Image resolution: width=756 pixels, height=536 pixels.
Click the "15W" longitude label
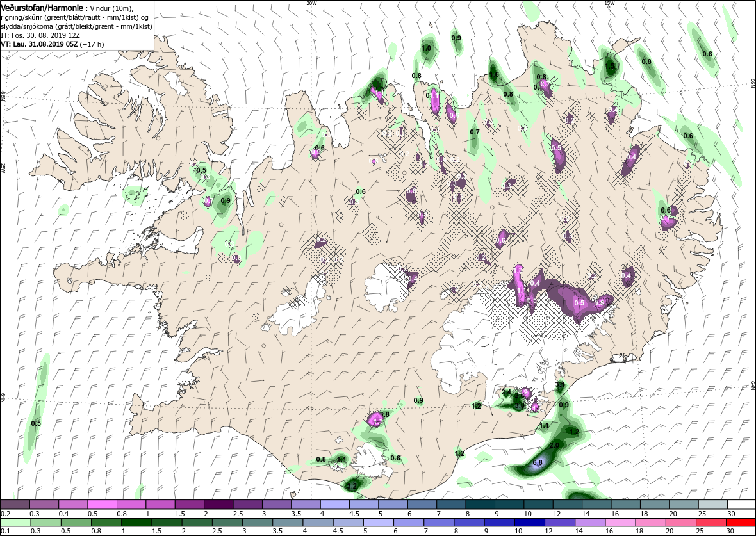point(609,3)
